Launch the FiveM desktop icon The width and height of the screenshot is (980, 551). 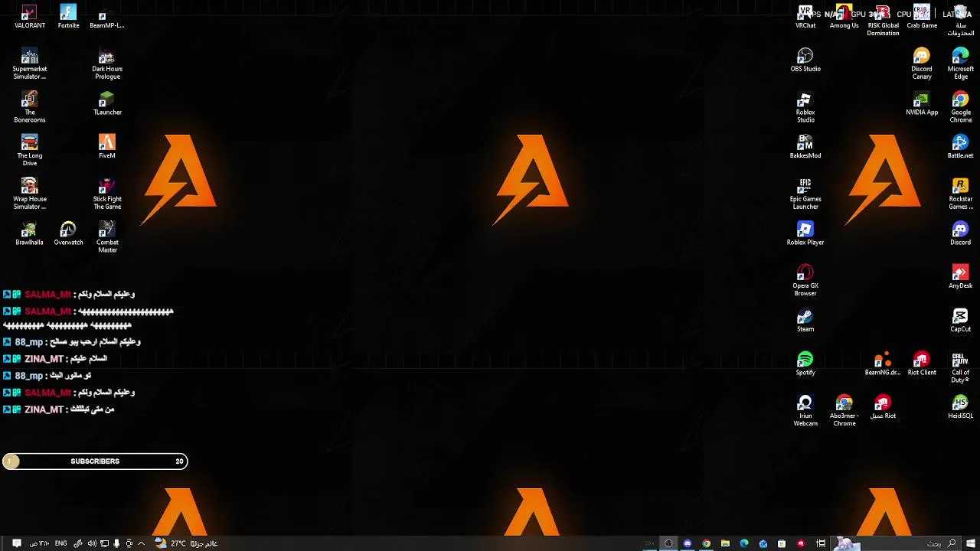click(x=106, y=147)
